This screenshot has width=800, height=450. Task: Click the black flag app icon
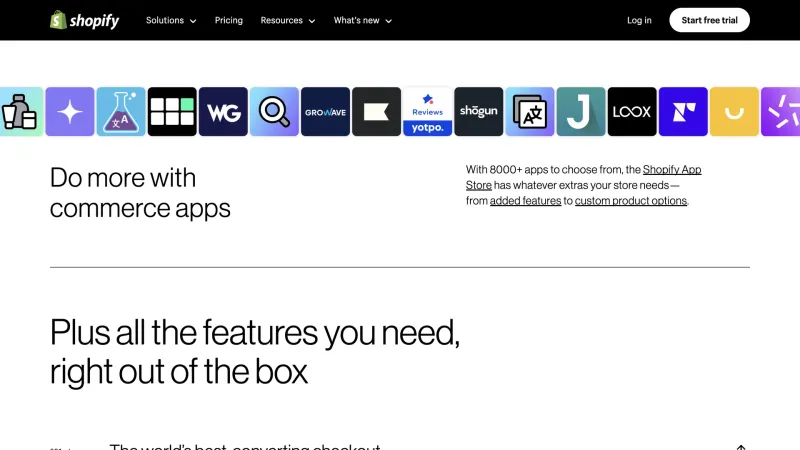[x=376, y=112]
